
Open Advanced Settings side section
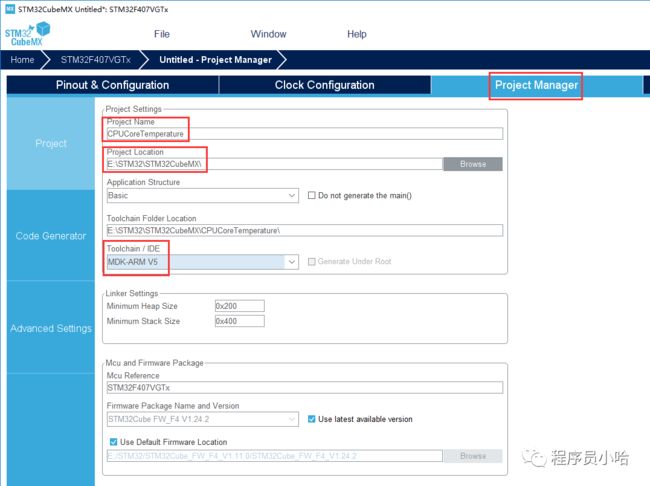click(51, 328)
